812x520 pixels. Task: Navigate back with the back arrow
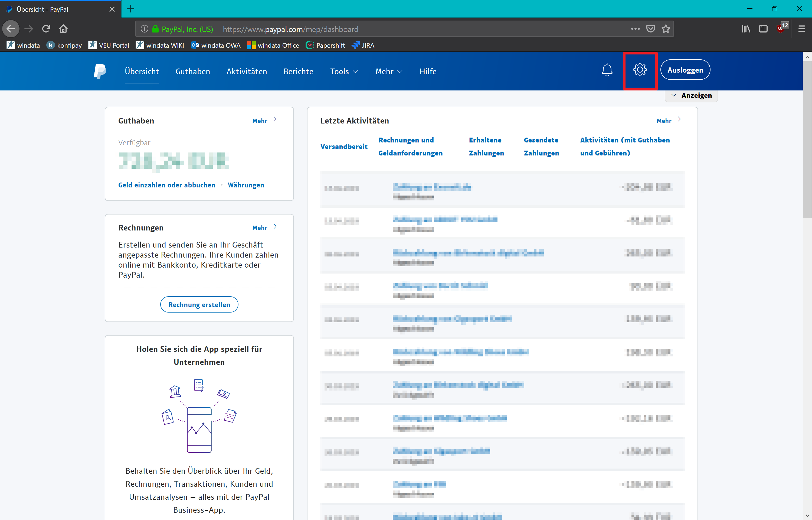tap(11, 29)
